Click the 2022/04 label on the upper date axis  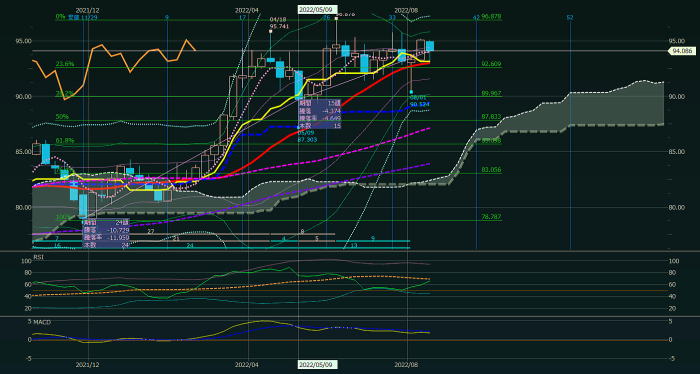click(x=247, y=10)
